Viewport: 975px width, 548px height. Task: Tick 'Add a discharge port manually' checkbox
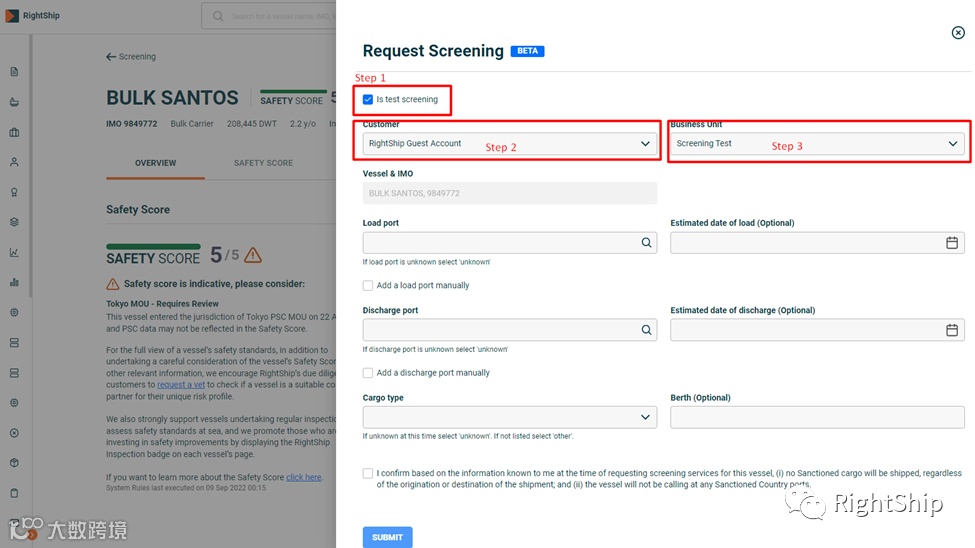pos(368,373)
